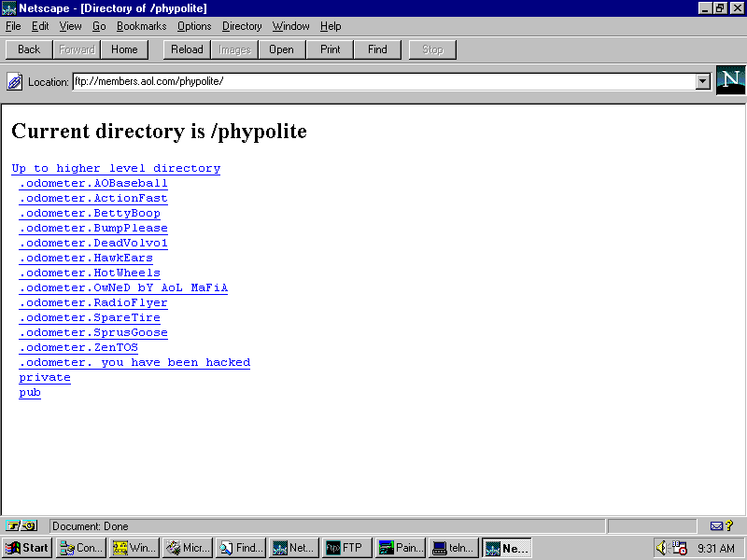Open the .odometer.BettyBoop link
This screenshot has height=560, width=747.
point(90,214)
